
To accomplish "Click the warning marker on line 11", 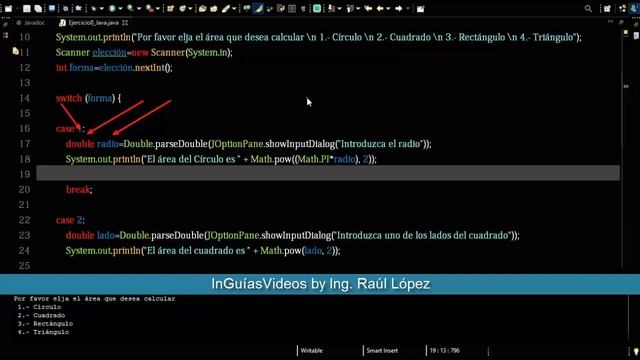I will 15,51.
